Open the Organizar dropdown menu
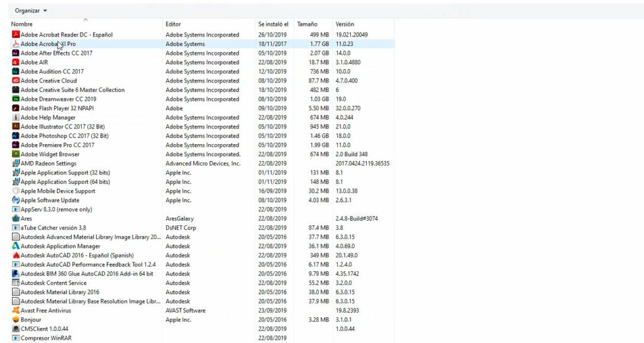The height and width of the screenshot is (343, 644). [31, 11]
